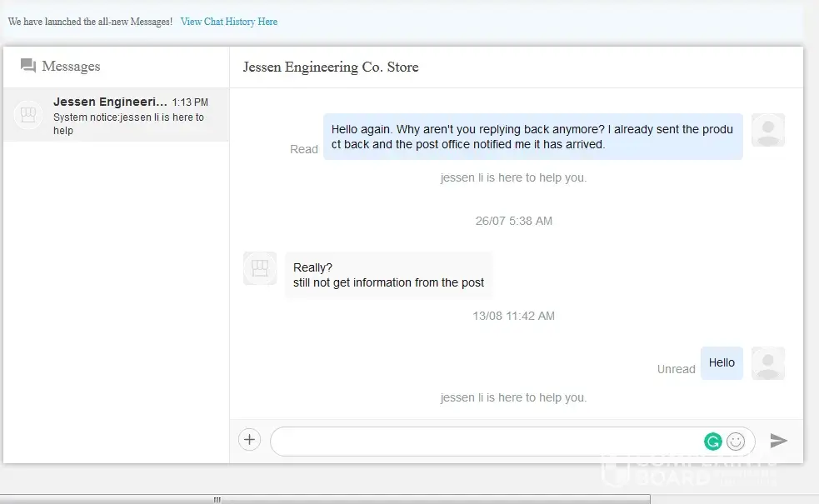Click store avatar beside "Really?" message
This screenshot has height=504, width=819.
click(x=260, y=268)
